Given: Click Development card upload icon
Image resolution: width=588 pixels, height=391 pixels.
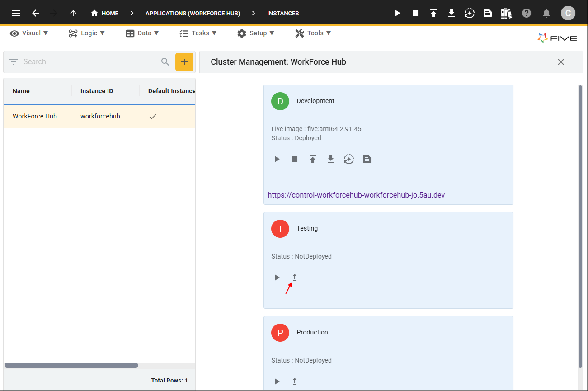Looking at the screenshot, I should point(313,159).
